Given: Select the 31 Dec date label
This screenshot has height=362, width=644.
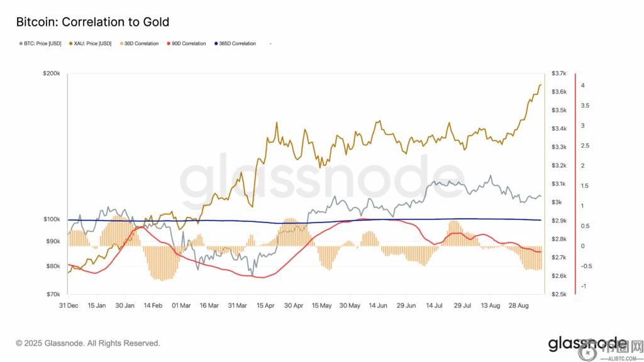Looking at the screenshot, I should tap(69, 305).
